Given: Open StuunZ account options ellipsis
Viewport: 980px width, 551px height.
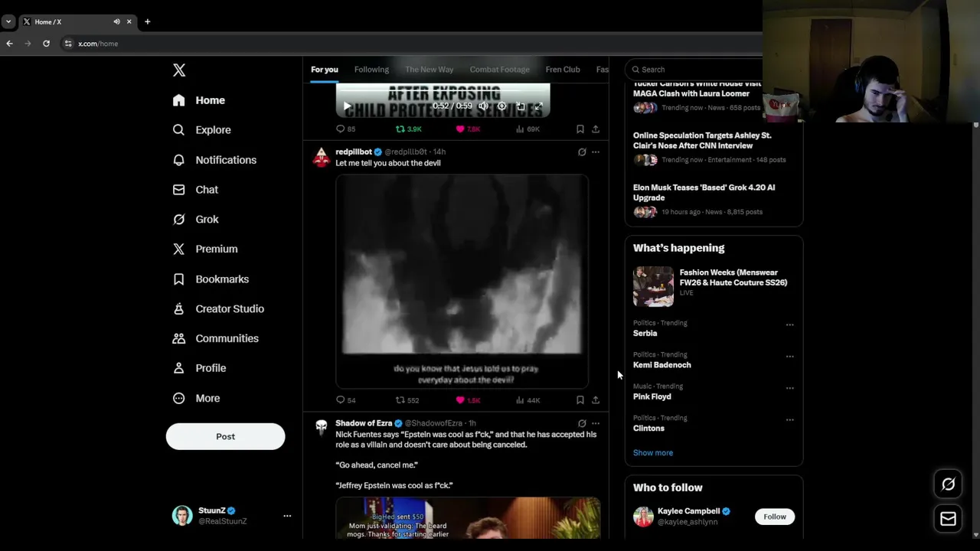Looking at the screenshot, I should (287, 516).
